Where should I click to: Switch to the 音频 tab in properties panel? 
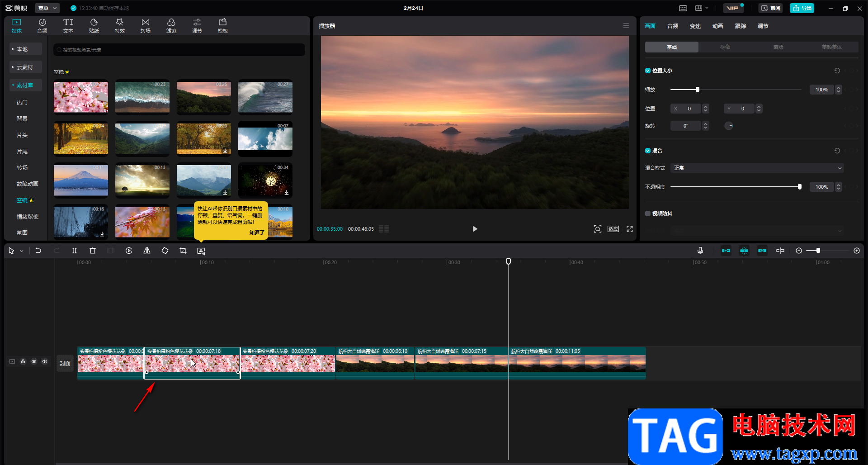(673, 26)
